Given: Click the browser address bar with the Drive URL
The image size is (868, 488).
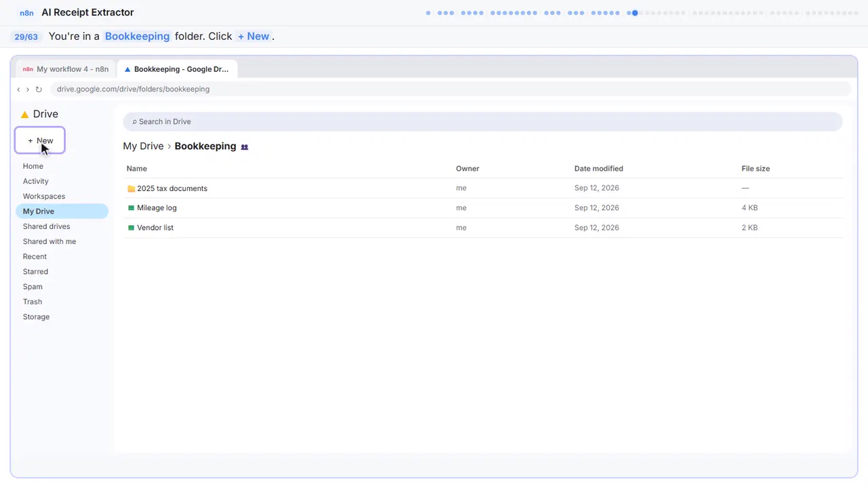Looking at the screenshot, I should [x=450, y=89].
